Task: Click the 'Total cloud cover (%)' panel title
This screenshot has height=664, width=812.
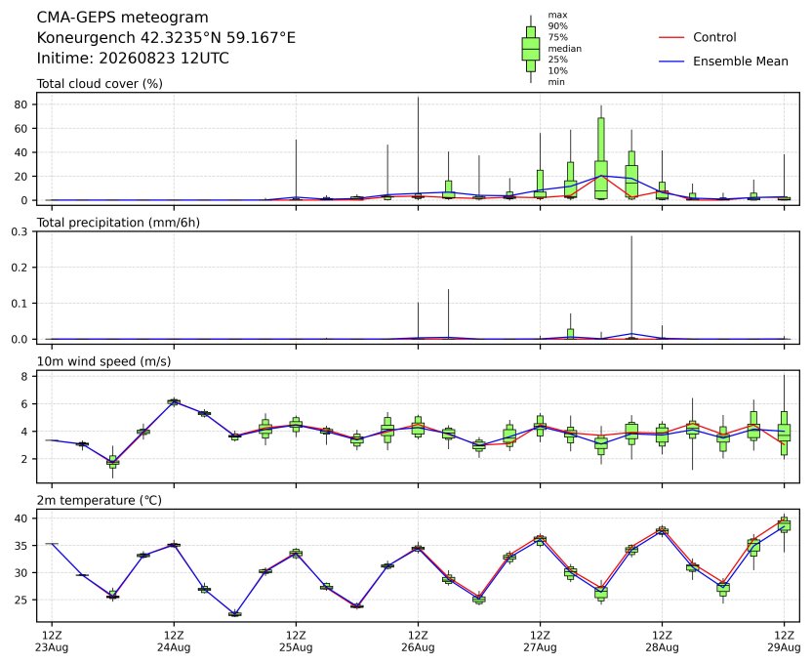Action: tap(100, 84)
